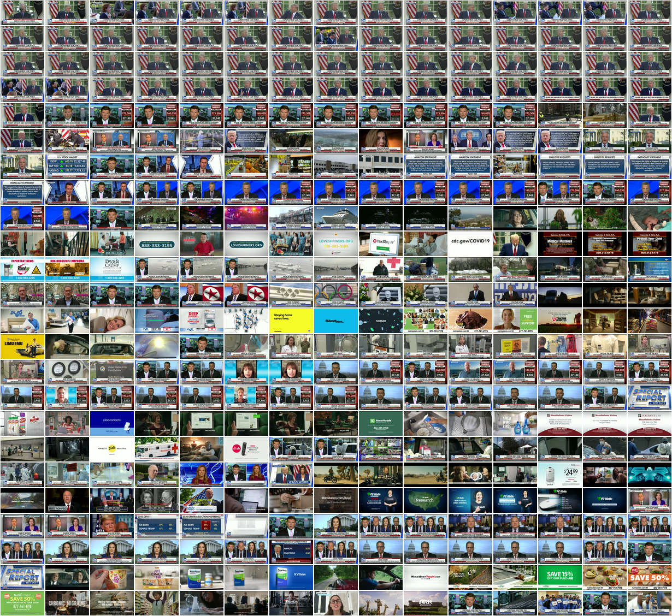The width and height of the screenshot is (672, 616).
Task: Select the dark 'roman' logo frame
Action: pos(380,321)
